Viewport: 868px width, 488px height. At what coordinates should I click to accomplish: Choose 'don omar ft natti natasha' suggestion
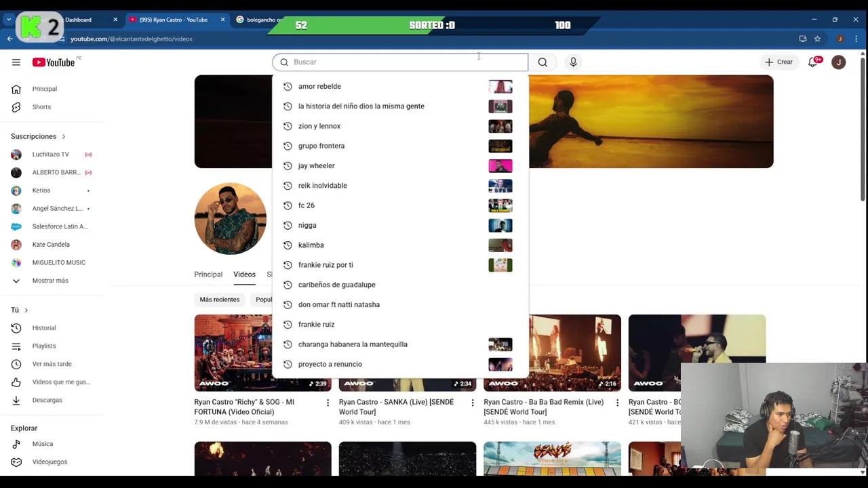click(400, 304)
